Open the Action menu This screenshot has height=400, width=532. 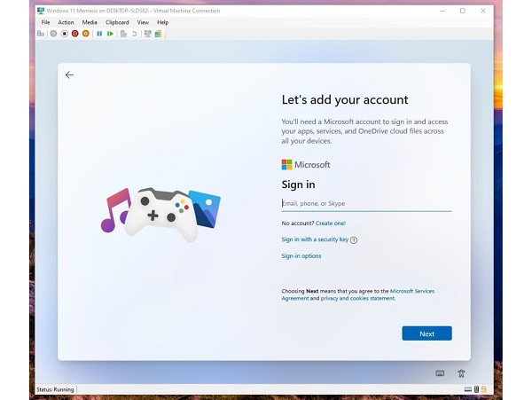click(66, 22)
